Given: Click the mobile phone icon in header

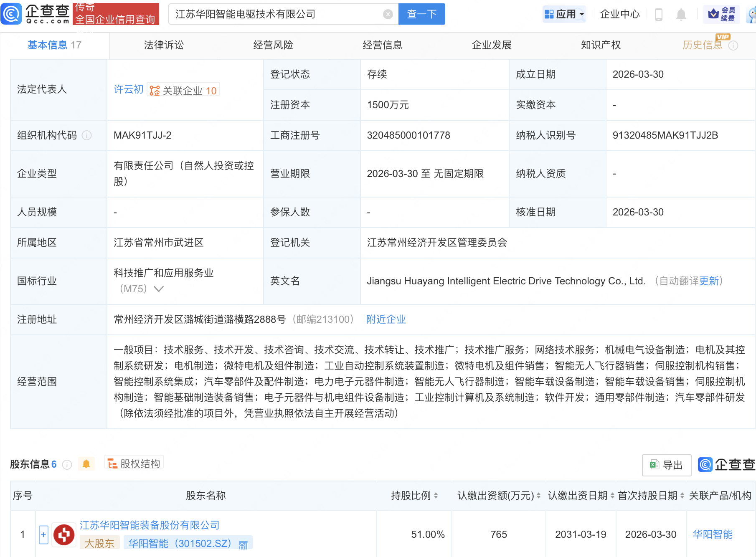Looking at the screenshot, I should (x=659, y=15).
